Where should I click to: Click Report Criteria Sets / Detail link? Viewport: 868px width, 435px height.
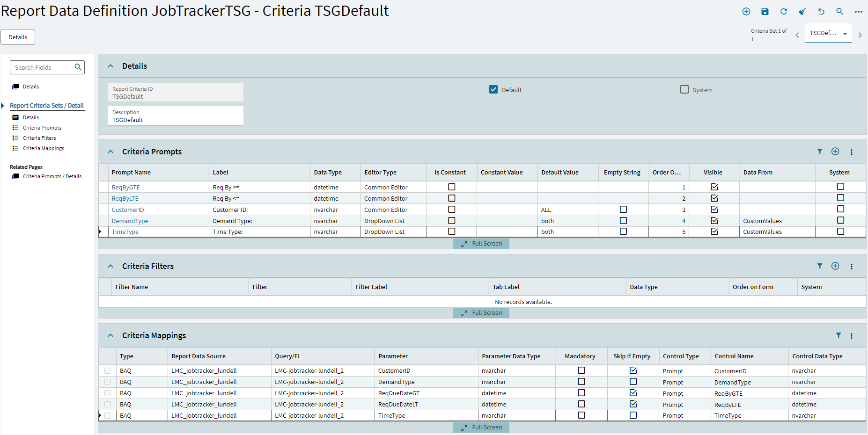(x=47, y=106)
